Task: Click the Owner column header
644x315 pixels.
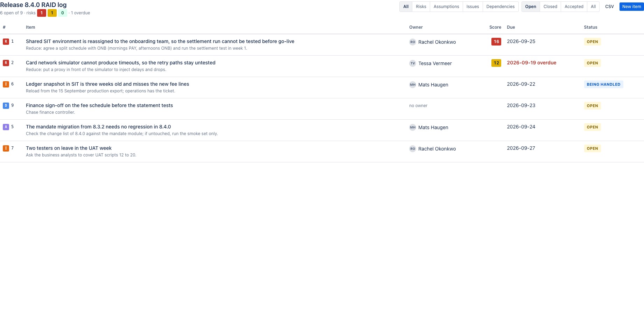Action: pyautogui.click(x=416, y=27)
